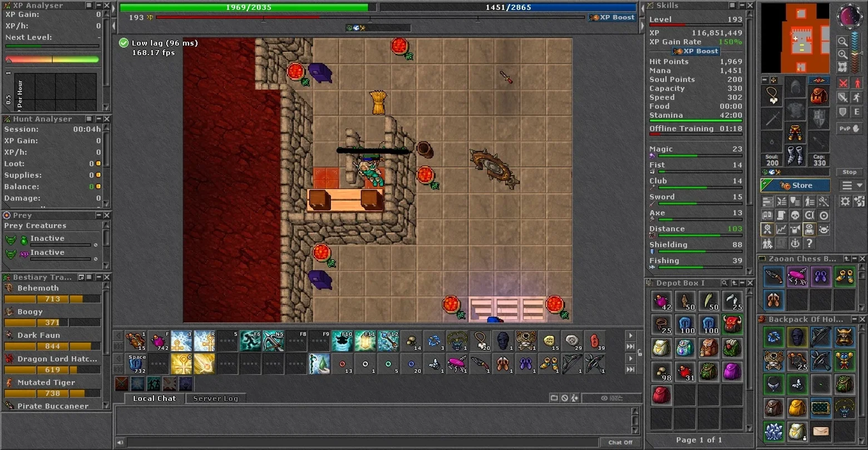Screen dimensions: 868x450
Task: Select the mushroom stack of 98 in depot
Action: point(662,372)
